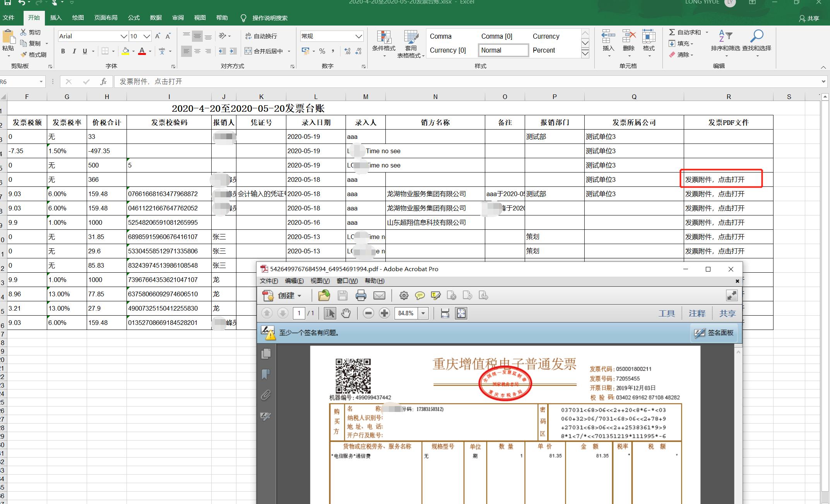
Task: Click the font color red A swatch
Action: click(x=142, y=51)
